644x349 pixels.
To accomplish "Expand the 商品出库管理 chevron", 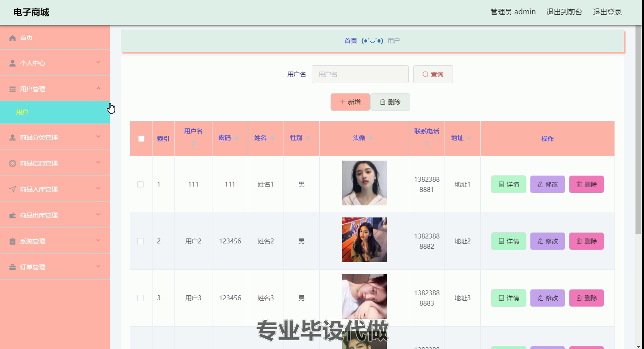I will click(99, 214).
